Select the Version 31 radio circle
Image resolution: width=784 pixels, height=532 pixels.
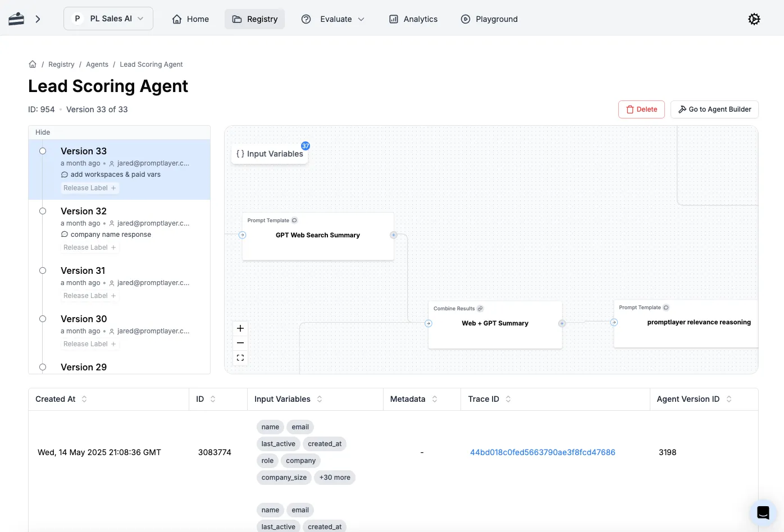point(43,270)
